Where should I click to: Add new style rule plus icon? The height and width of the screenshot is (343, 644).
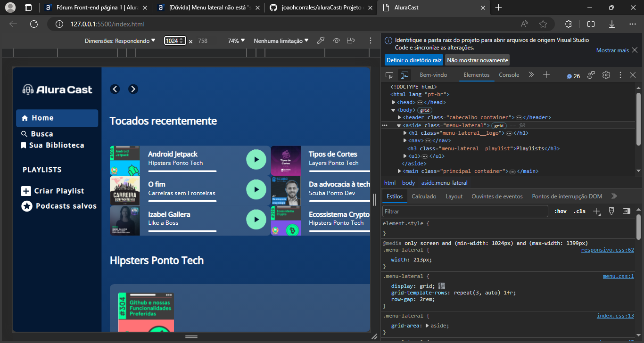pyautogui.click(x=596, y=211)
